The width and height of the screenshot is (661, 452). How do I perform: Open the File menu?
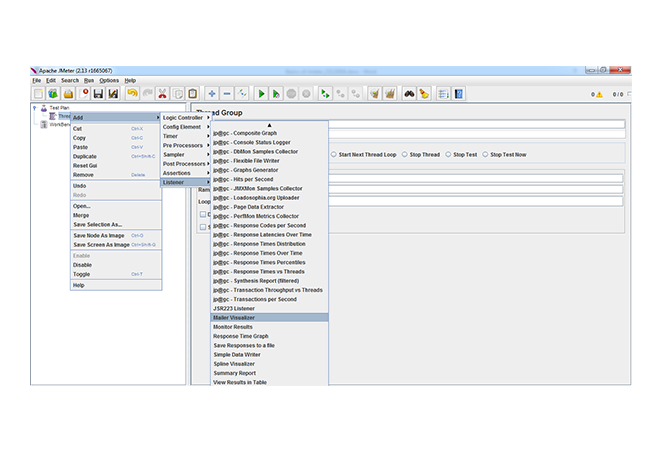tap(37, 81)
